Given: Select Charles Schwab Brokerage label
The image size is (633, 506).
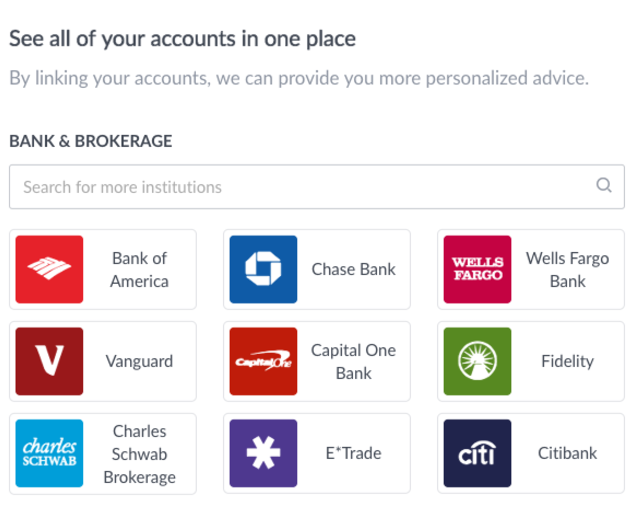Looking at the screenshot, I should click(x=140, y=454).
